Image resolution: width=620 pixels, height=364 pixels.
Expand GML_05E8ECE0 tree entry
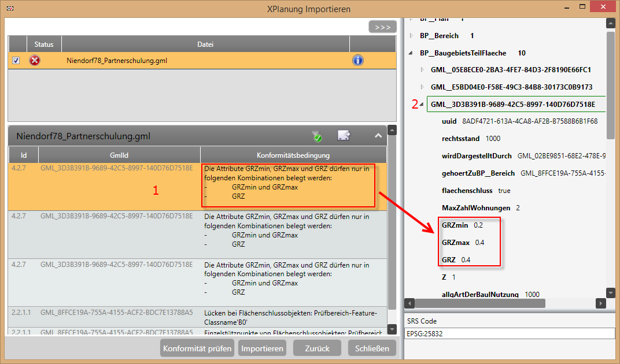pos(422,70)
